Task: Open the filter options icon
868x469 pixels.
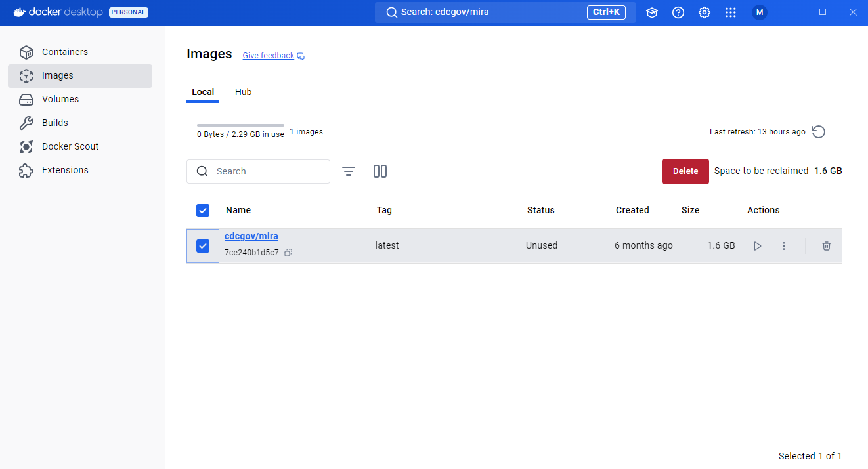Action: point(349,171)
